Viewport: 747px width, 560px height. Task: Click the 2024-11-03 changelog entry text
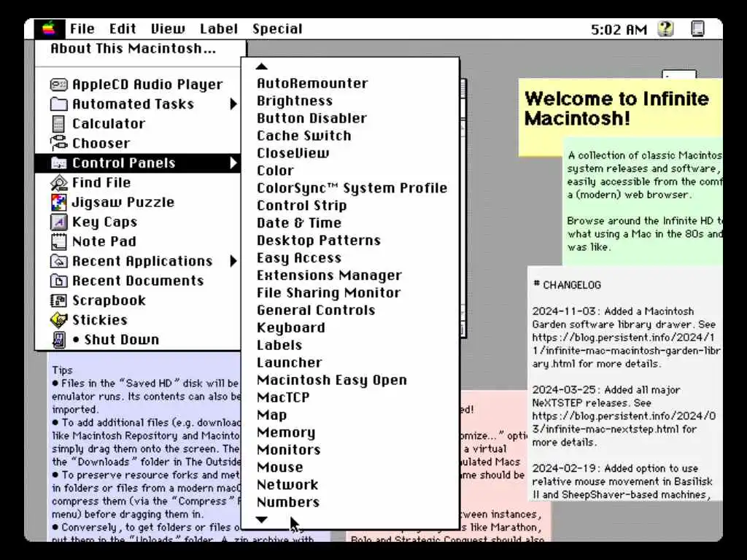click(x=626, y=337)
